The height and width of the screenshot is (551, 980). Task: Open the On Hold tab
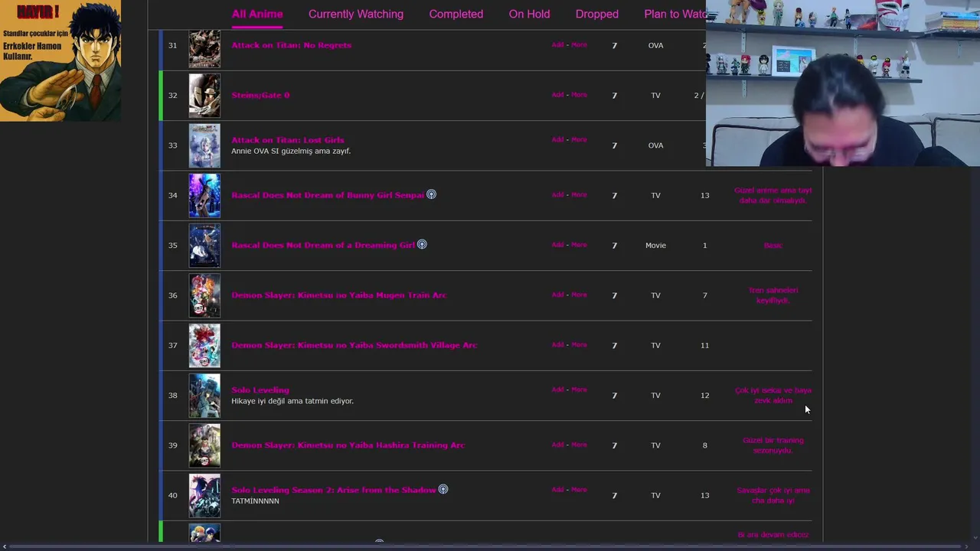(529, 14)
